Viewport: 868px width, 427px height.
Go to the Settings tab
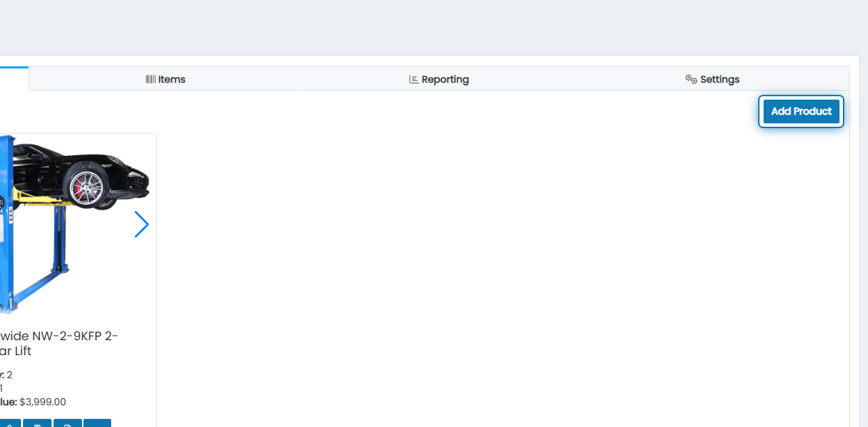pos(712,79)
